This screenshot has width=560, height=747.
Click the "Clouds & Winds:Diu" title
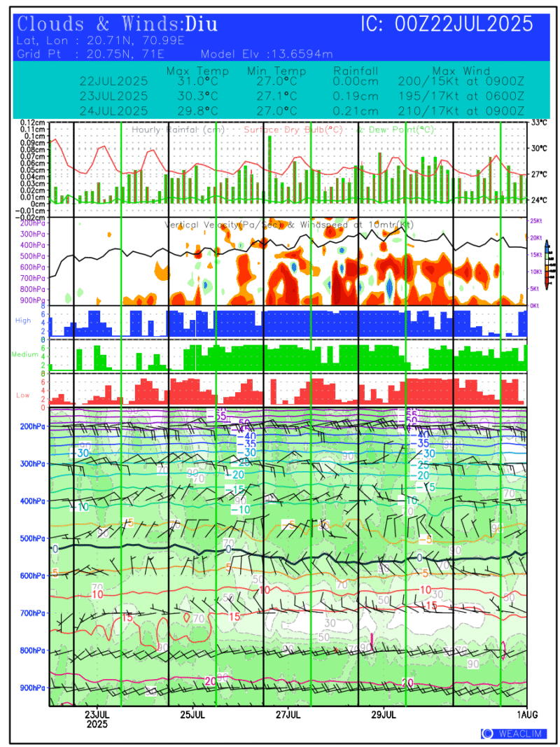(x=117, y=23)
